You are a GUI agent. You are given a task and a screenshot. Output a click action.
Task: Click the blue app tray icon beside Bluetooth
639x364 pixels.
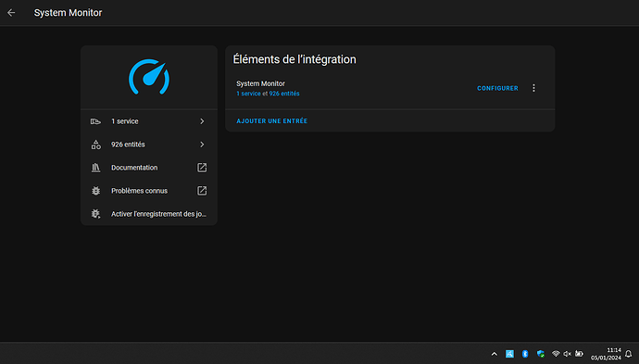pyautogui.click(x=509, y=354)
